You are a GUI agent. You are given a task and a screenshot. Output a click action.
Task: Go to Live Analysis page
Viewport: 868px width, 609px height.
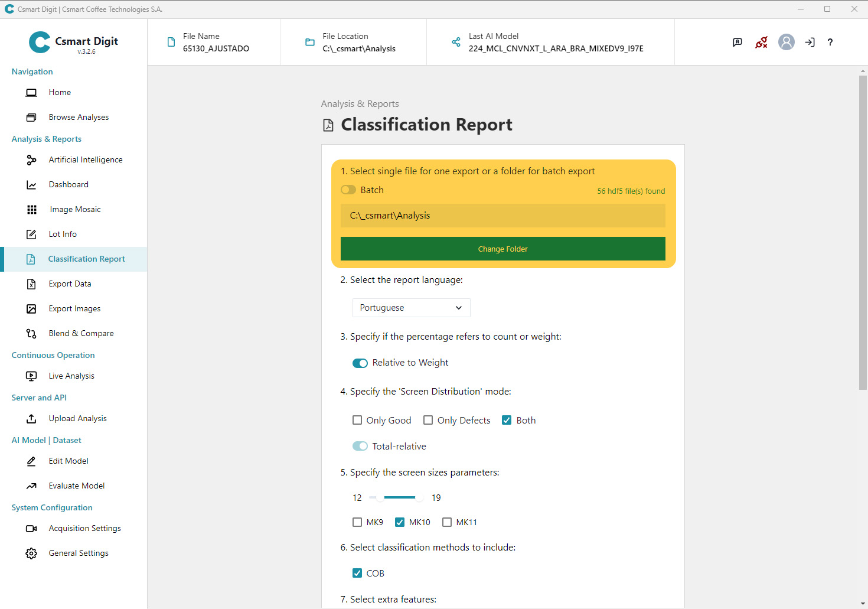click(71, 376)
